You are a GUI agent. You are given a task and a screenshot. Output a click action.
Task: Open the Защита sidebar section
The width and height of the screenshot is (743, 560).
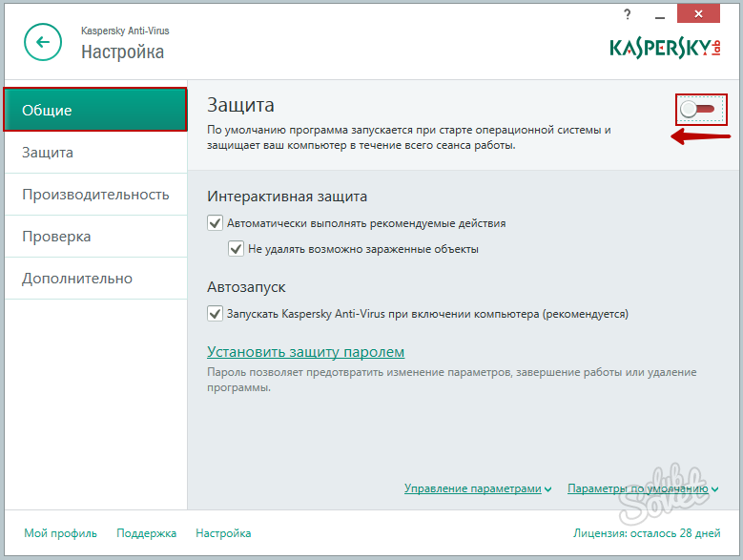click(x=95, y=153)
